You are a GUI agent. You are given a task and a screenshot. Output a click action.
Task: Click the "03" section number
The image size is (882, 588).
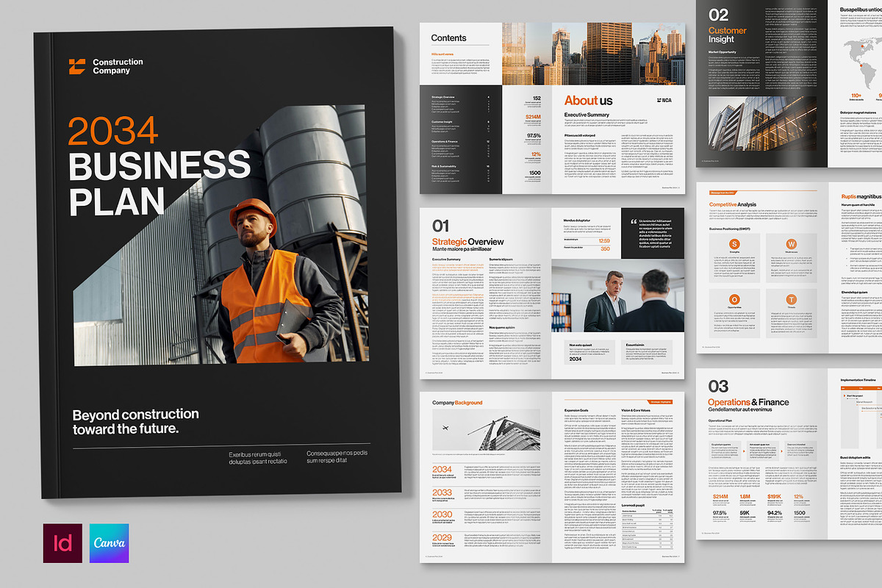coord(718,386)
